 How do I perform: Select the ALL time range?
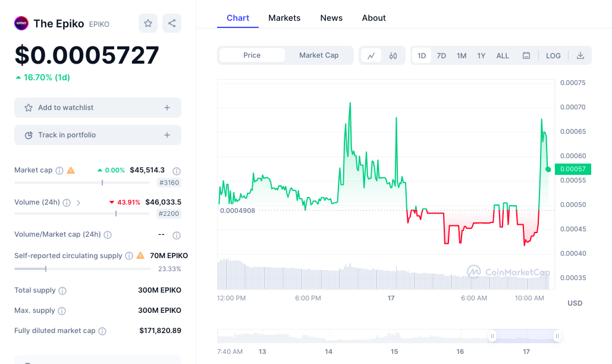[x=503, y=55]
